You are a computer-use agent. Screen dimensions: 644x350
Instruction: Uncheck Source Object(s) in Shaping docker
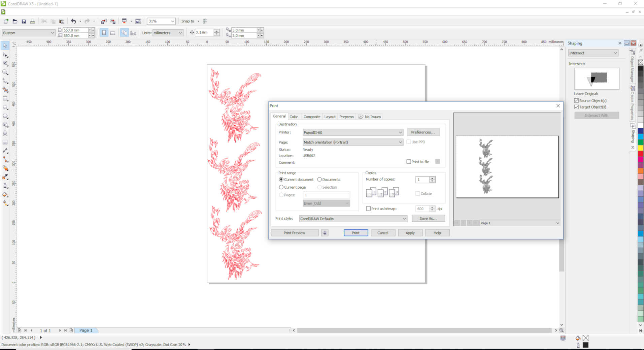[576, 101]
